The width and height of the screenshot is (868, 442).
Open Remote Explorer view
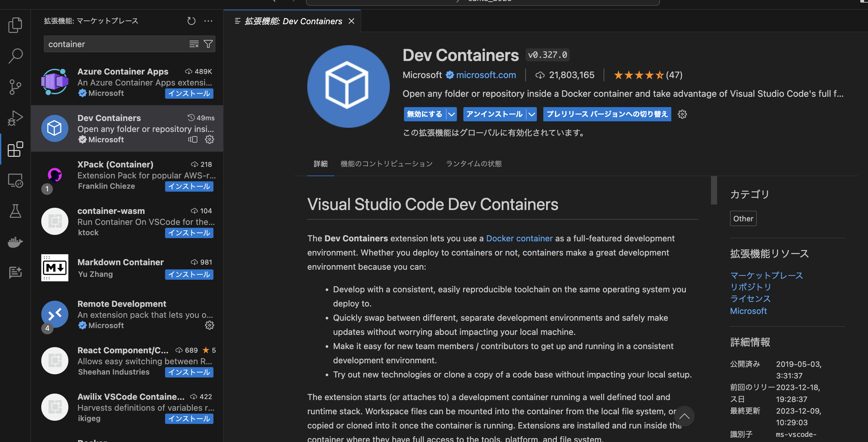pyautogui.click(x=15, y=181)
